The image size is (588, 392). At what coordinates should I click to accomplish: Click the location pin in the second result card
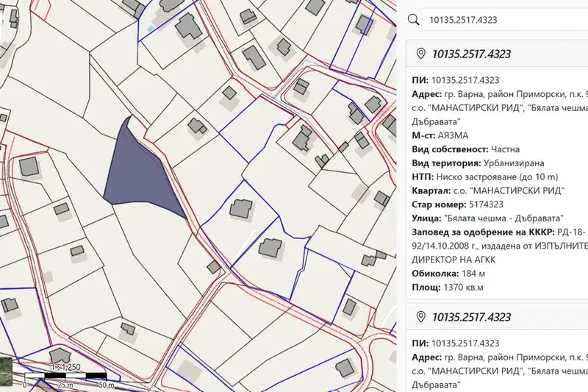point(420,317)
